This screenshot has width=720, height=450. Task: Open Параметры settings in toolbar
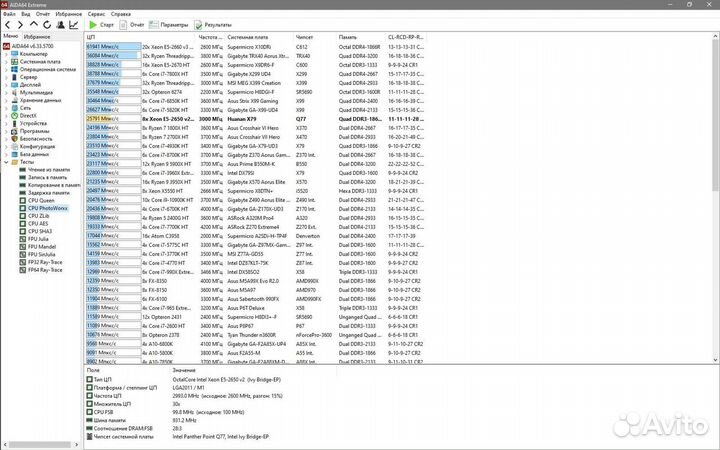pyautogui.click(x=171, y=23)
